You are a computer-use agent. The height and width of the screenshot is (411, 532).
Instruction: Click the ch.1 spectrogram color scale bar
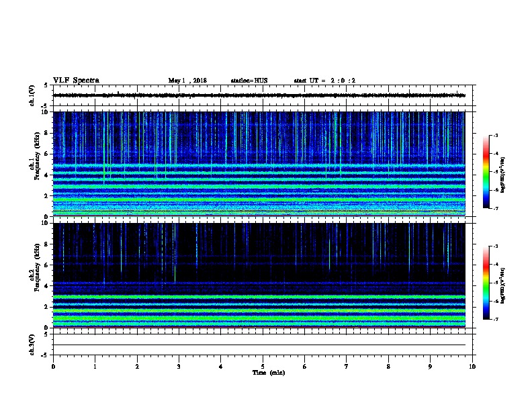[486, 172]
